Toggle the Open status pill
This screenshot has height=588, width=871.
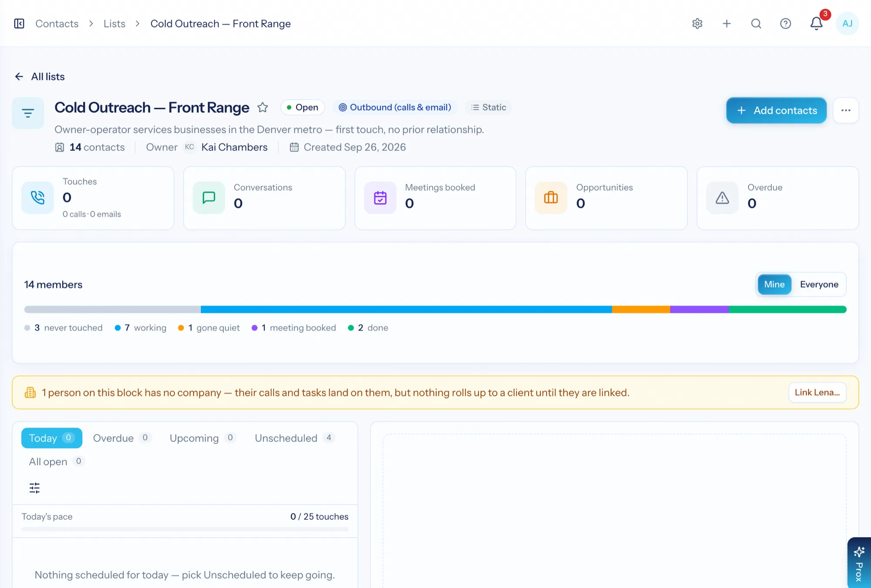303,108
